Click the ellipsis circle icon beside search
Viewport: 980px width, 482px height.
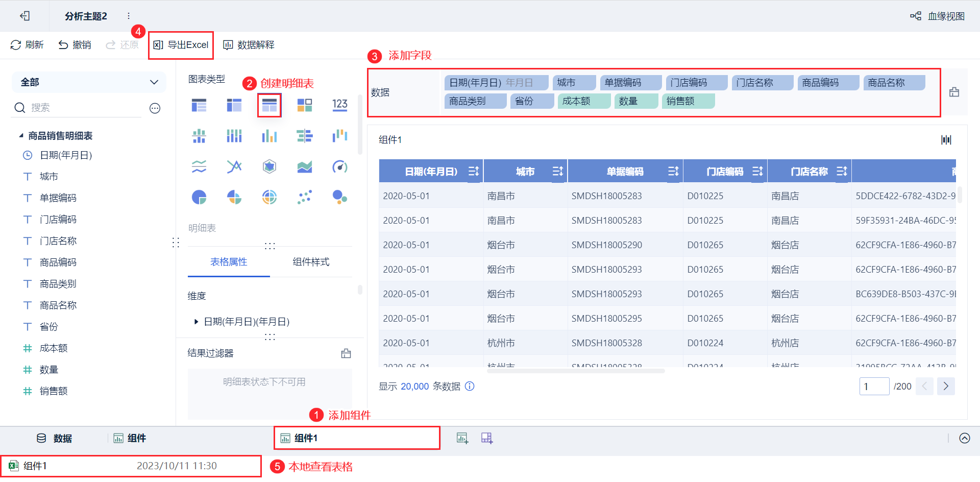155,108
